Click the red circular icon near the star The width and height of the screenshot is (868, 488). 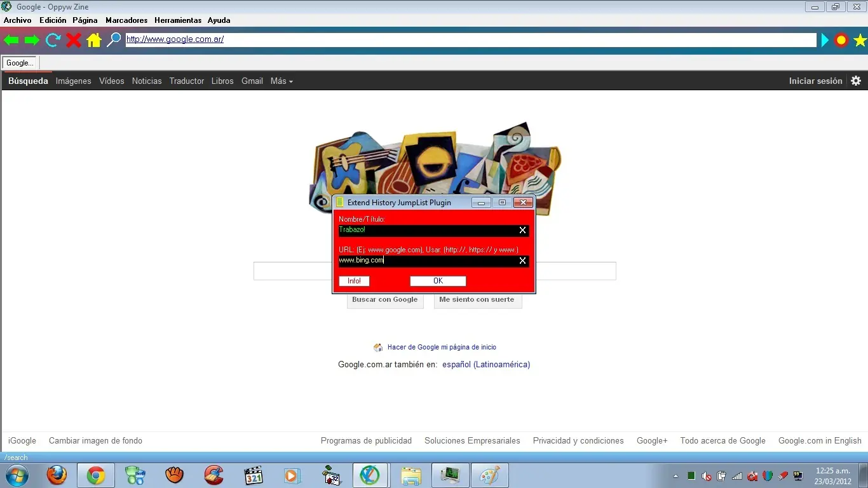tap(841, 41)
